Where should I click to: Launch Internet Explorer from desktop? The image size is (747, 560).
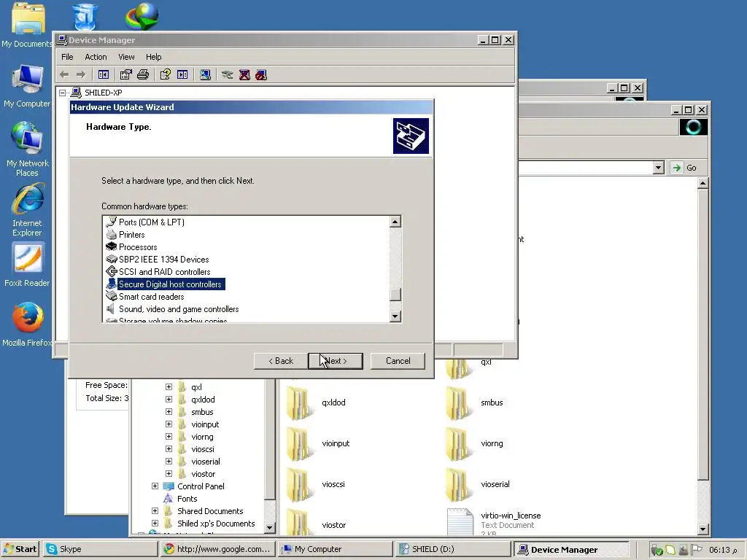point(27,210)
